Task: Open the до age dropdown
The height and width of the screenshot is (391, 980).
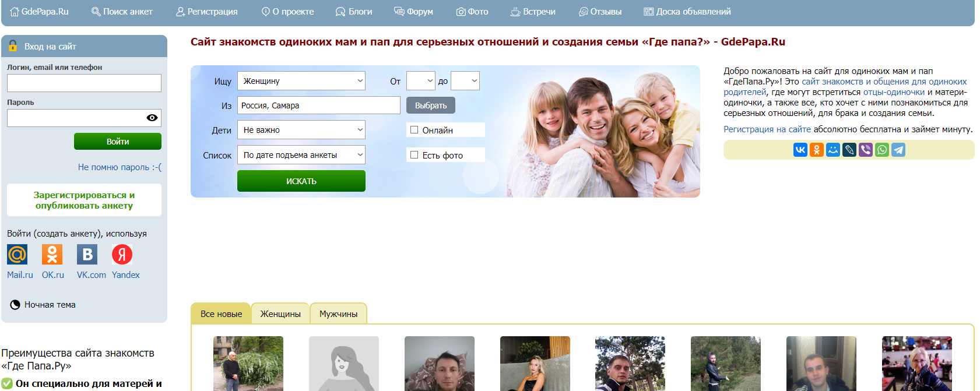Action: click(465, 80)
